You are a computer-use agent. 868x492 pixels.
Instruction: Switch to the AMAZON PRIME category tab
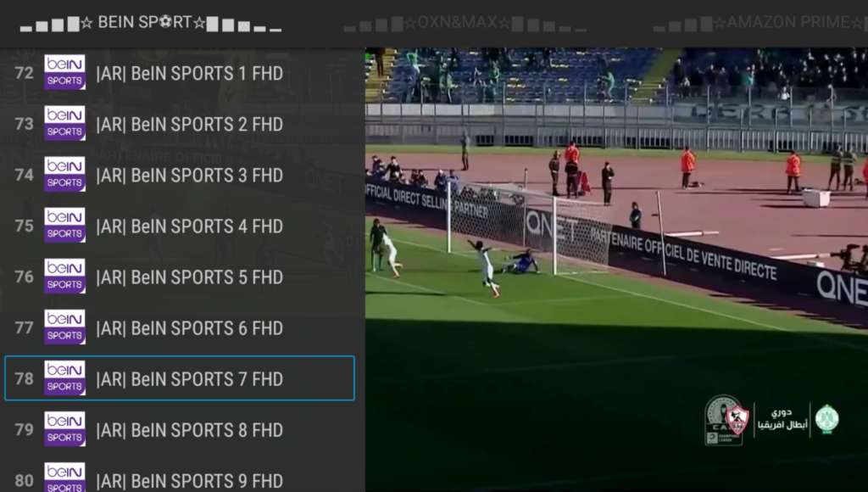pos(760,23)
